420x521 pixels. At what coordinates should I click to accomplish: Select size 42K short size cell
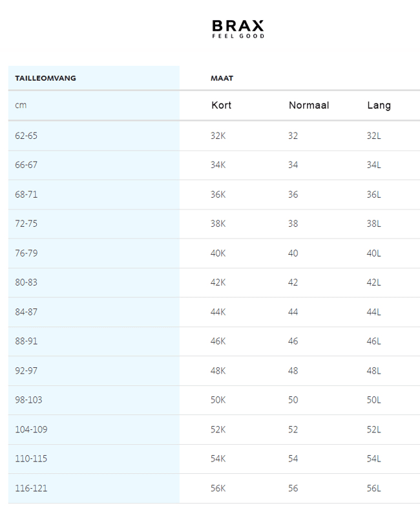pos(218,282)
